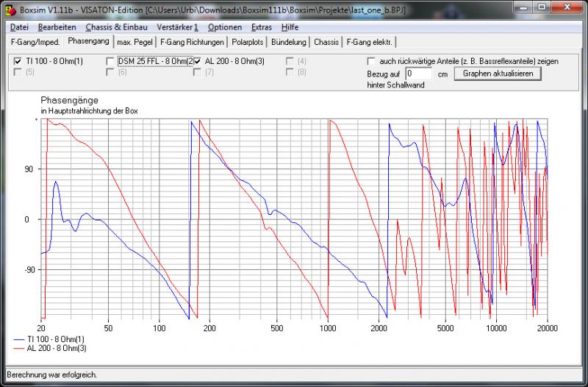The width and height of the screenshot is (588, 387).
Task: Open the Hilfe menu
Action: (x=290, y=26)
